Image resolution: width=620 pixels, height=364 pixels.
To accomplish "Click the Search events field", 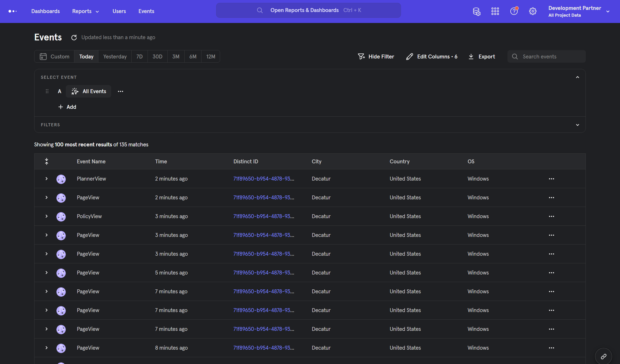I will point(546,57).
